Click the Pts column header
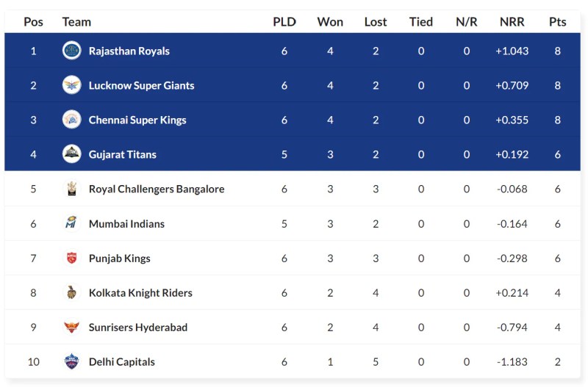This screenshot has height=387, width=588. click(557, 21)
